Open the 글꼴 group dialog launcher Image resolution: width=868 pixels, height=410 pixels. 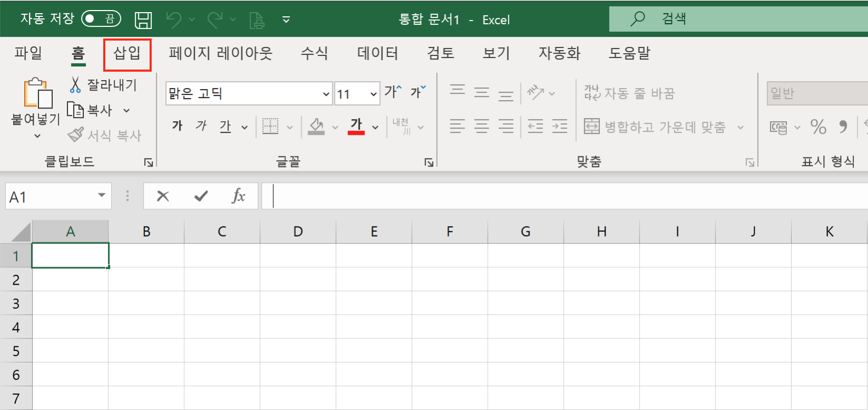pyautogui.click(x=429, y=162)
